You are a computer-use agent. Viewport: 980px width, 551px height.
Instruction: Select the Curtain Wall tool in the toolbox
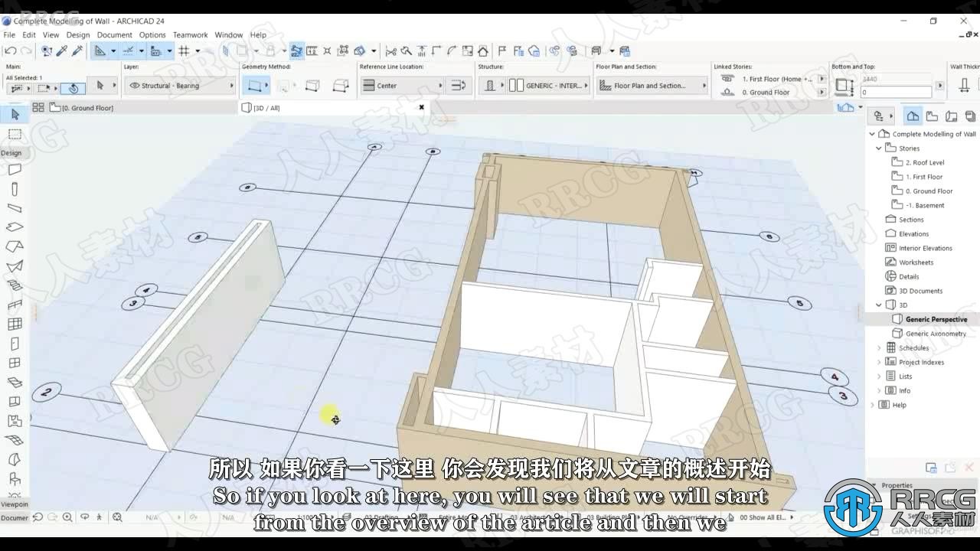[15, 324]
